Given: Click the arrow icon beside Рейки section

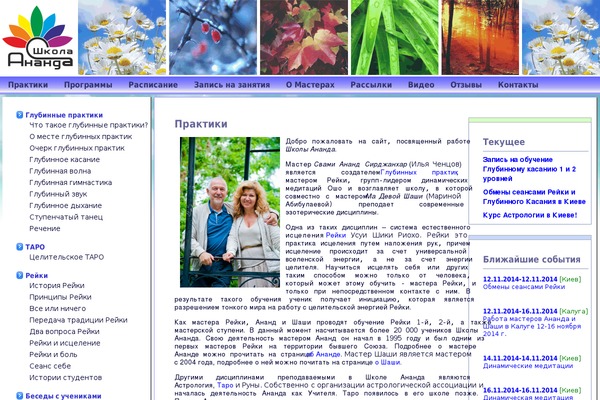Looking at the screenshot, I should click(x=20, y=275).
